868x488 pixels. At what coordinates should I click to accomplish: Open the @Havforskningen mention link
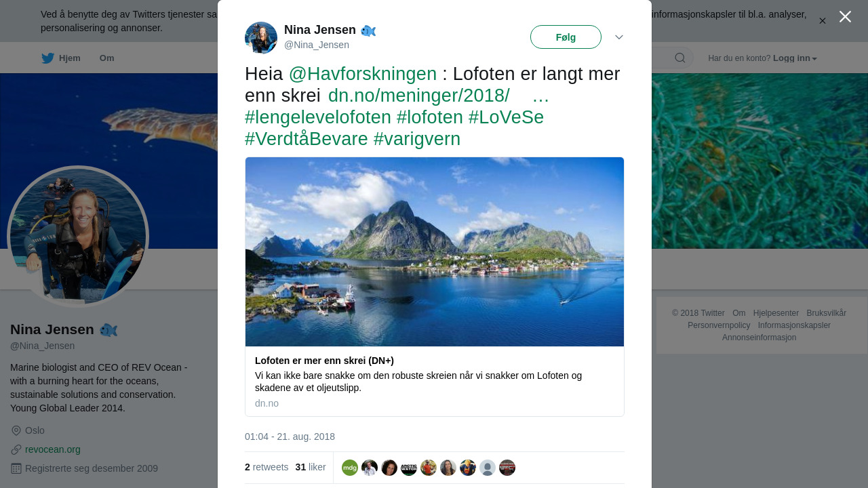click(x=363, y=74)
